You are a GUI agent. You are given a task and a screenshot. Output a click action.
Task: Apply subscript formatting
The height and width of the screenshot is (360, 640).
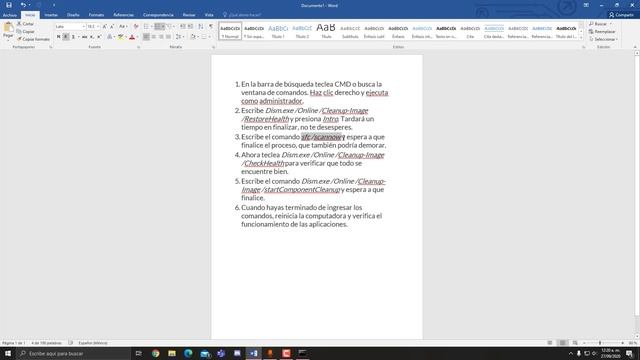91,37
